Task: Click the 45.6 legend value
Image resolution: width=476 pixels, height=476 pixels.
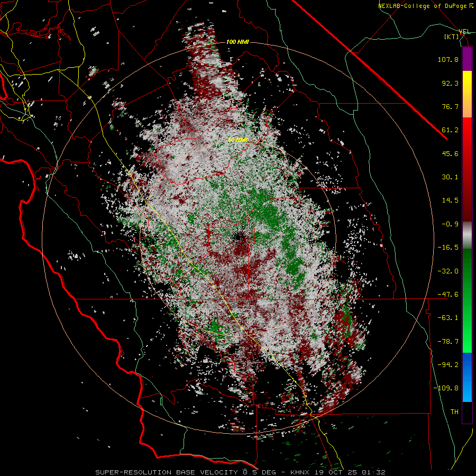Action: click(x=450, y=153)
